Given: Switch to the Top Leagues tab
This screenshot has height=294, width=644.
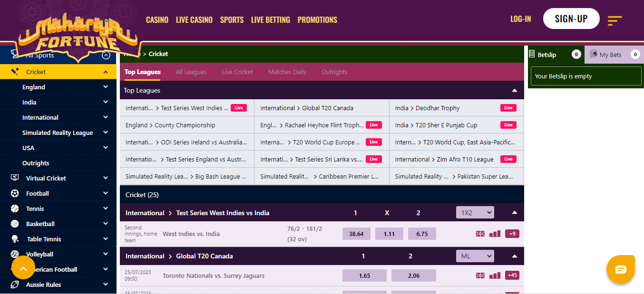Looking at the screenshot, I should 143,72.
